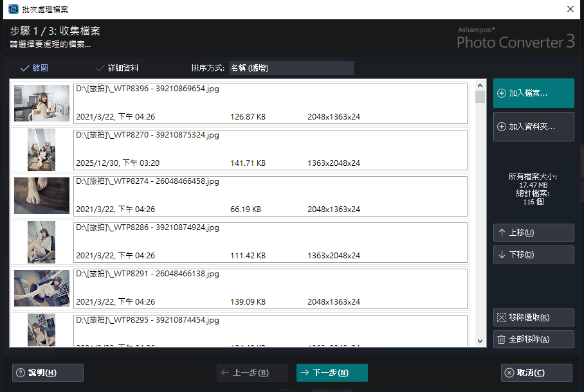Click the trash can icon for 全部移除
The height and width of the screenshot is (392, 584).
click(502, 339)
